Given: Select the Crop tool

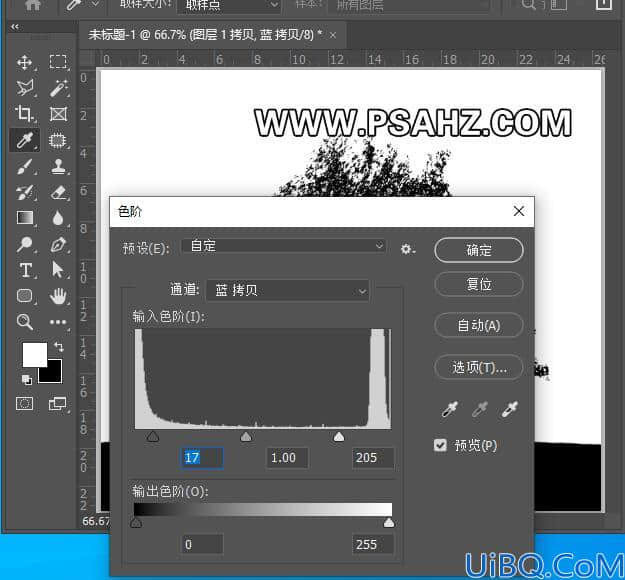Looking at the screenshot, I should (24, 114).
